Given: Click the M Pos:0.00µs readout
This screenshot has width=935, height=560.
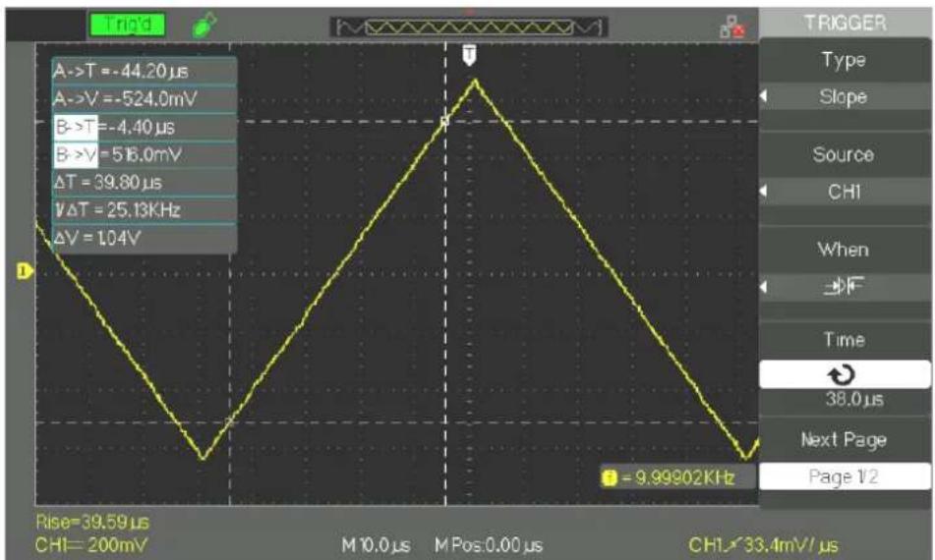Looking at the screenshot, I should (489, 545).
